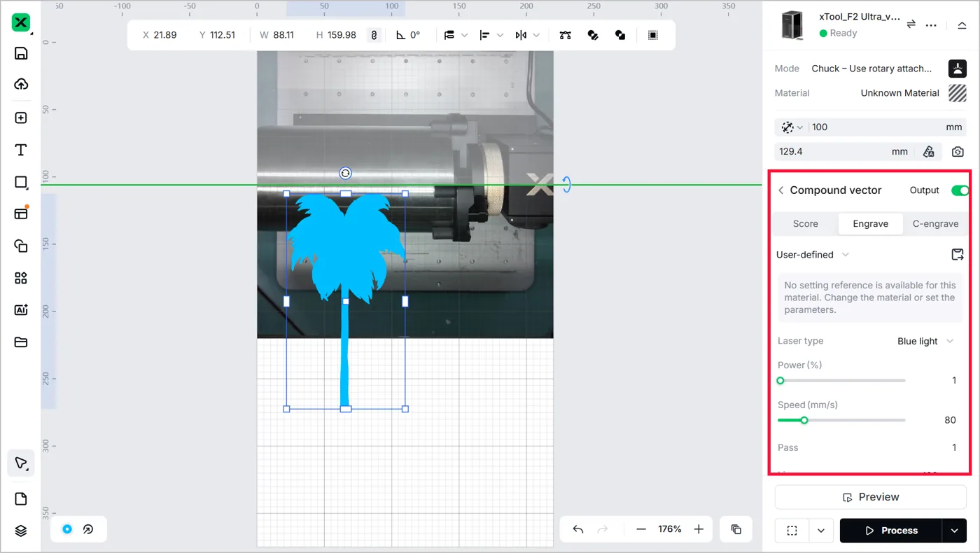Undo the last action
The height and width of the screenshot is (553, 980).
pyautogui.click(x=577, y=529)
